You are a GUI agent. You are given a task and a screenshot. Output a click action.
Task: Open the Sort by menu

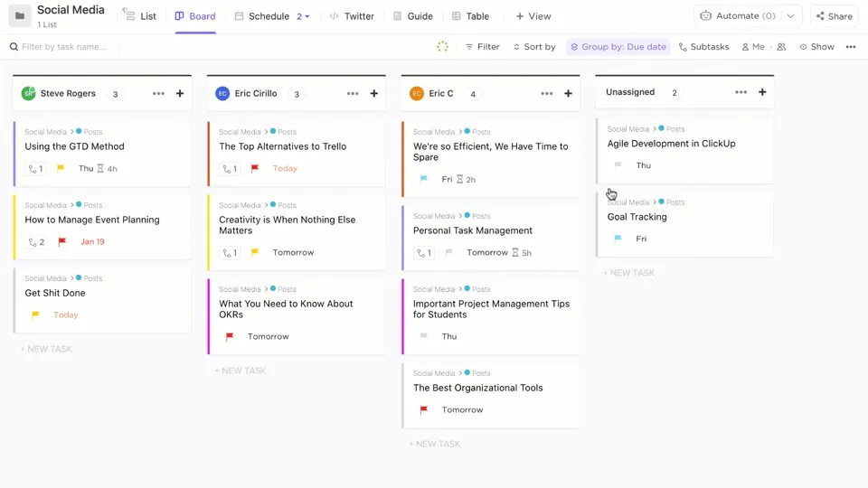pyautogui.click(x=534, y=47)
